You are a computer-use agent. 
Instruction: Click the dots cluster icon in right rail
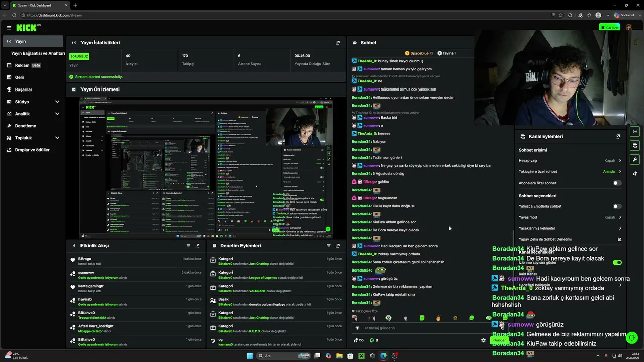pos(635,174)
